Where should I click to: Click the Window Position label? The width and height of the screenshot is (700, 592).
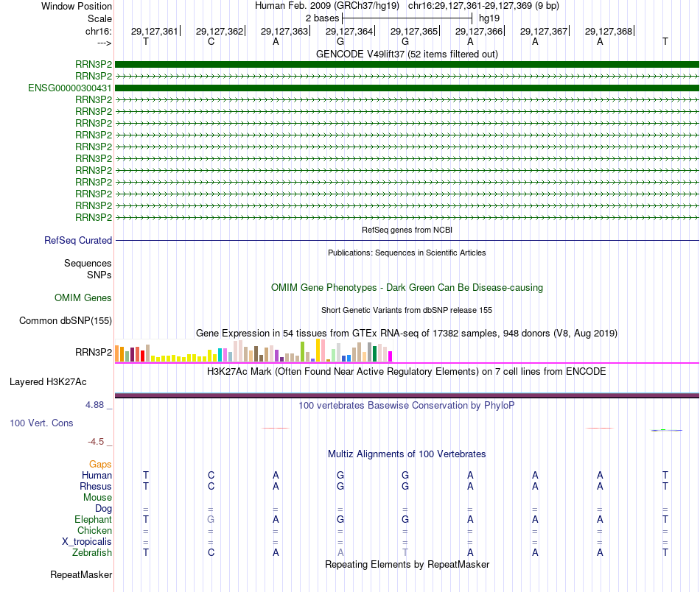click(77, 6)
